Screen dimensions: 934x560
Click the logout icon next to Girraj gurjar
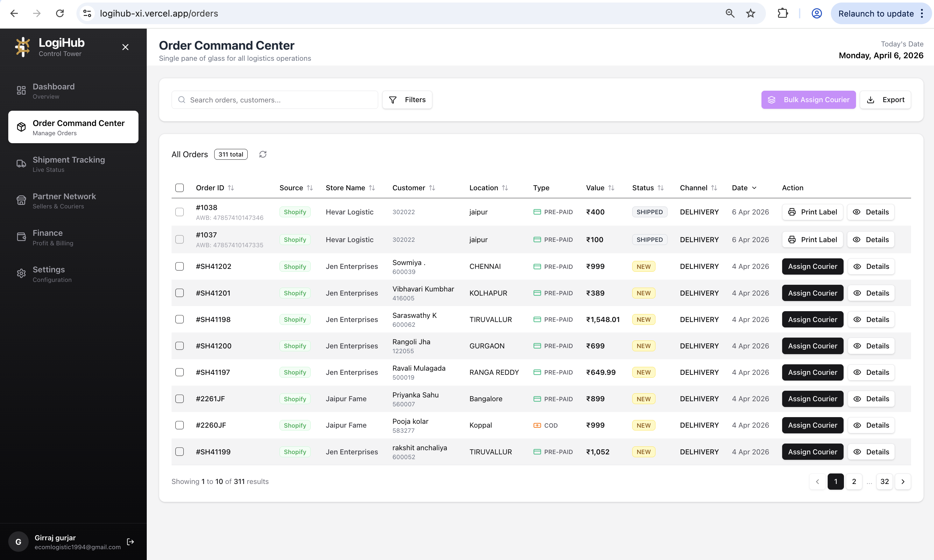pos(131,542)
